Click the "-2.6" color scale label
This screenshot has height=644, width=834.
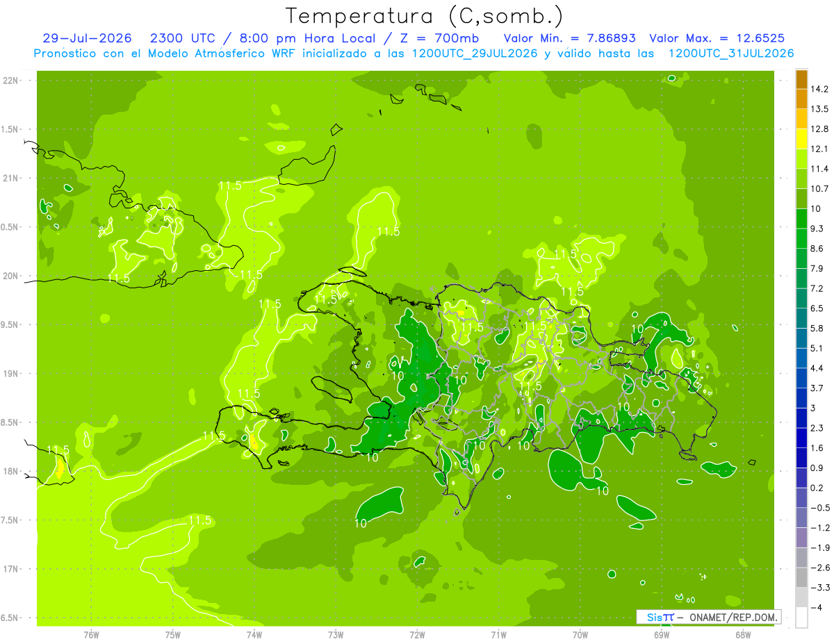pyautogui.click(x=819, y=568)
